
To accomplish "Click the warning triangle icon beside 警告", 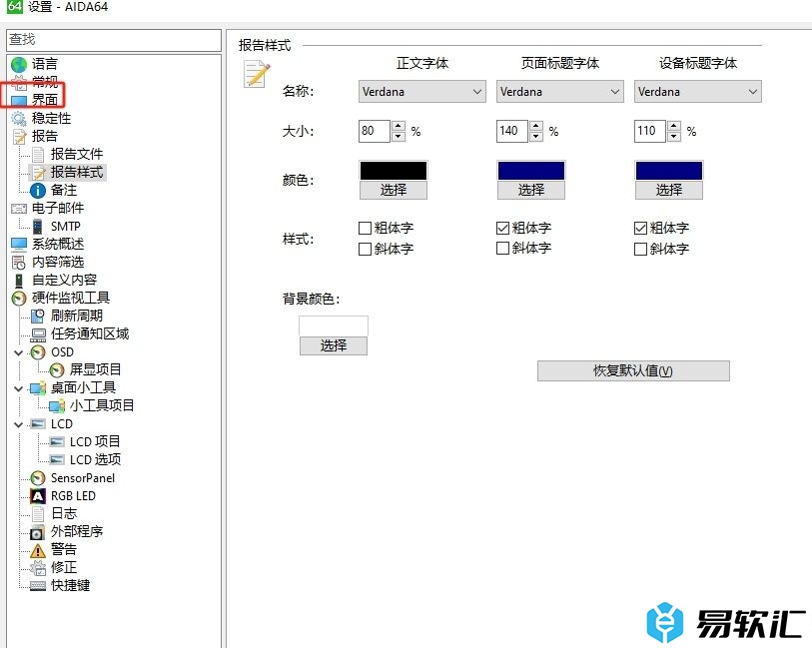I will (38, 550).
